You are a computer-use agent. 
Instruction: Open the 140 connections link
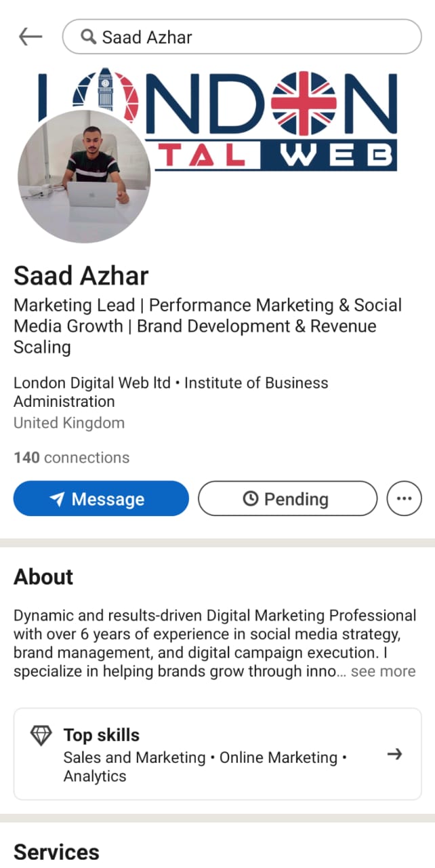tap(71, 458)
